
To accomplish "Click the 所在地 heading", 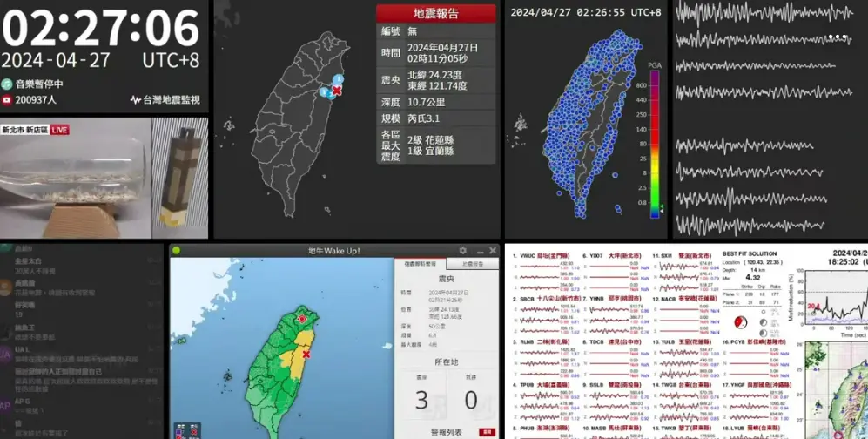I will (x=446, y=362).
